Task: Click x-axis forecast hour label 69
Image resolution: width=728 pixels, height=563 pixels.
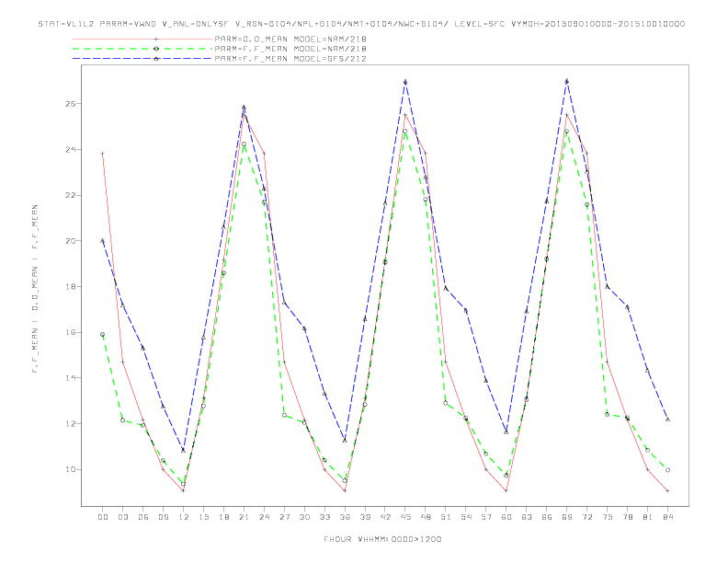Action: [x=567, y=517]
